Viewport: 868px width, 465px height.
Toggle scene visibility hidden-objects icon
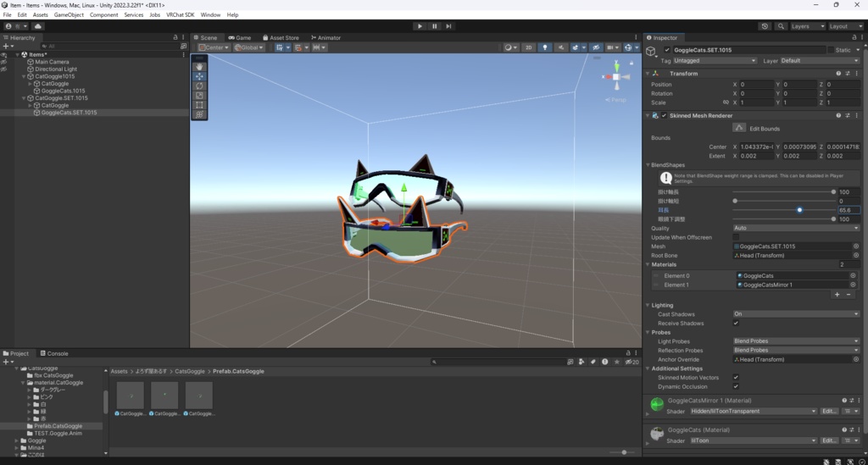596,47
